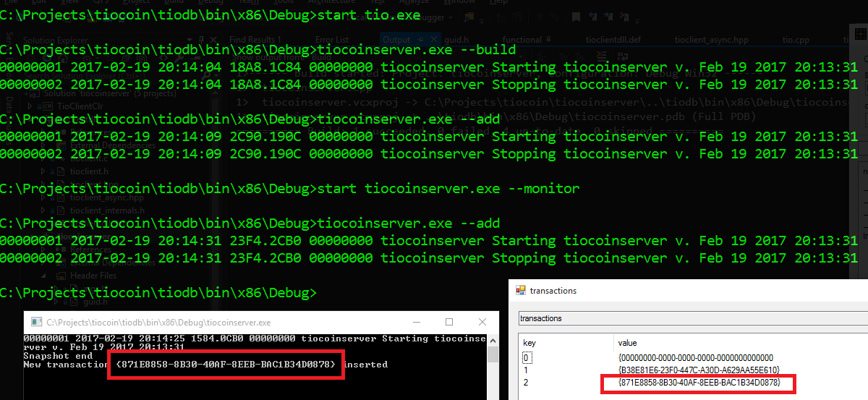Select the 871E8858 value in transactions list
Screen dimensions: 868x400
tap(698, 382)
